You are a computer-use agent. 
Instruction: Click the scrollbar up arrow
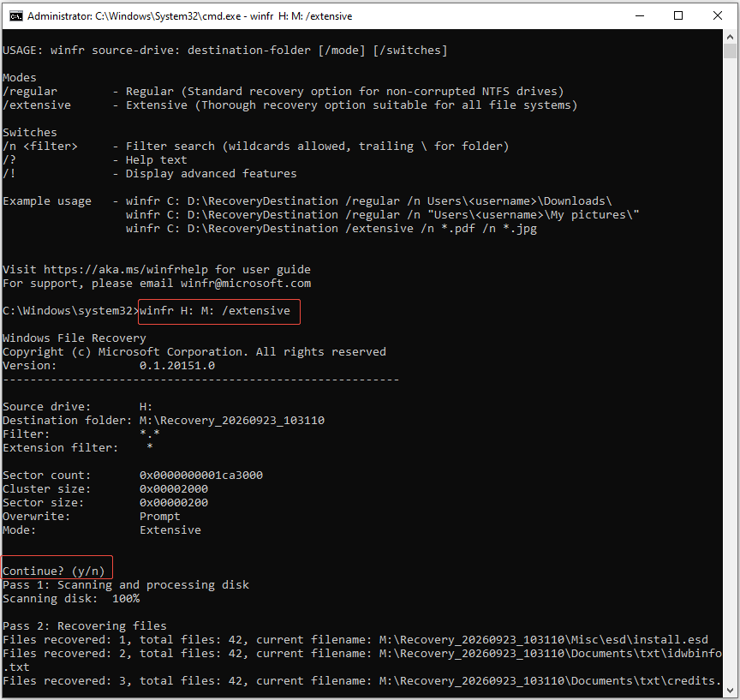pyautogui.click(x=730, y=36)
